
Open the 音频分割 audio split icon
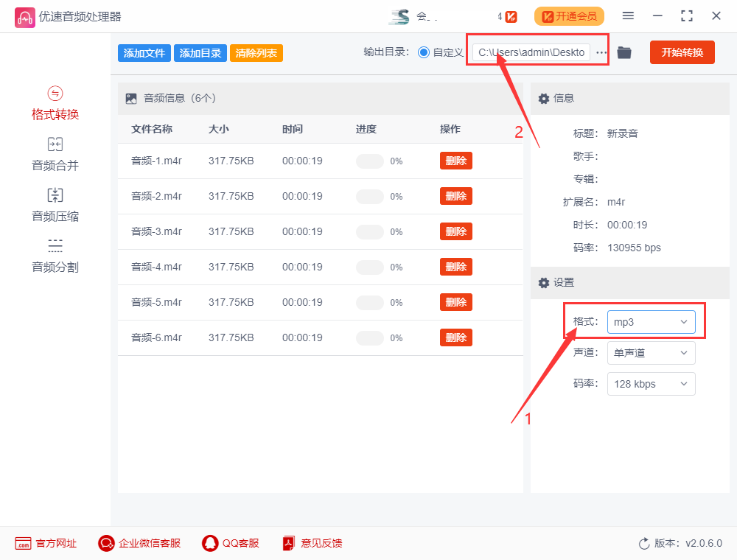click(x=55, y=245)
